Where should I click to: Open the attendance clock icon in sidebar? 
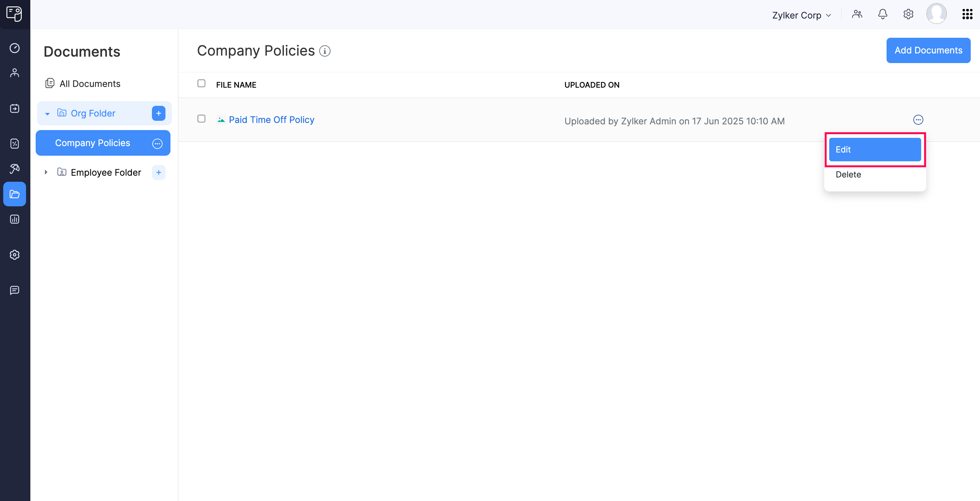pyautogui.click(x=15, y=48)
